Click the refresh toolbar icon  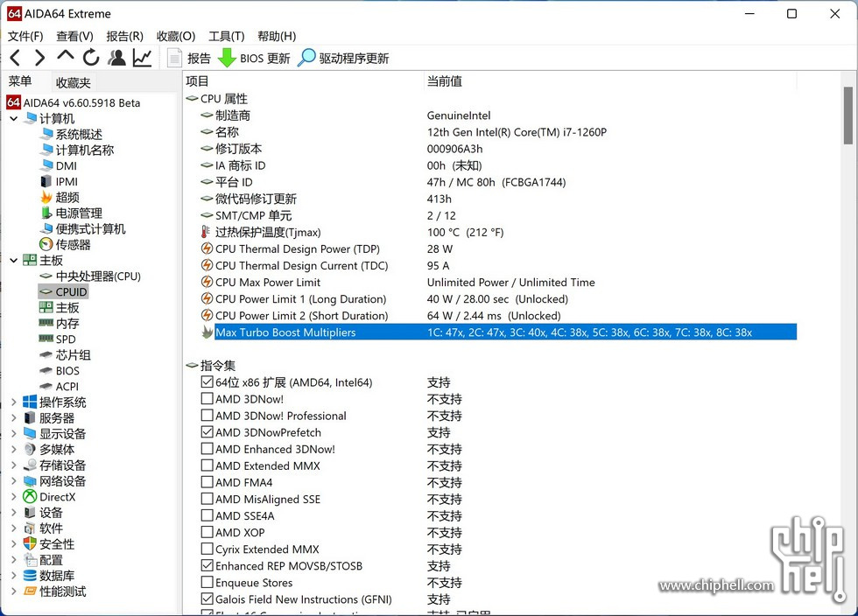91,58
